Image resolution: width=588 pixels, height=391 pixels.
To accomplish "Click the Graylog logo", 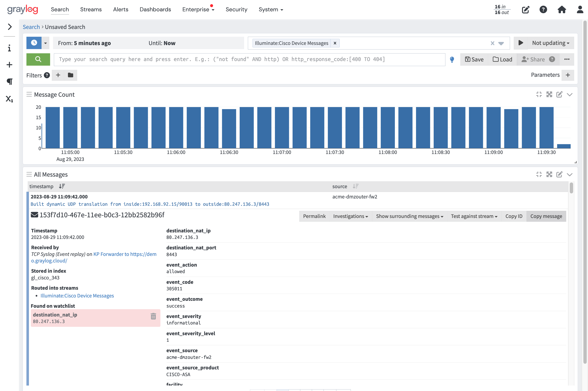I will tap(22, 9).
